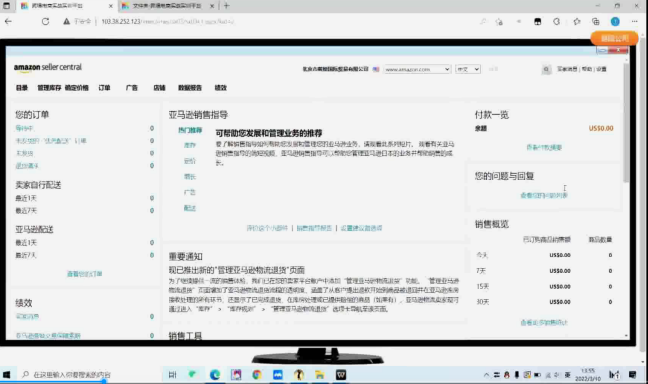Click the link under 您的问题与回复
The image size is (648, 384).
tap(544, 196)
